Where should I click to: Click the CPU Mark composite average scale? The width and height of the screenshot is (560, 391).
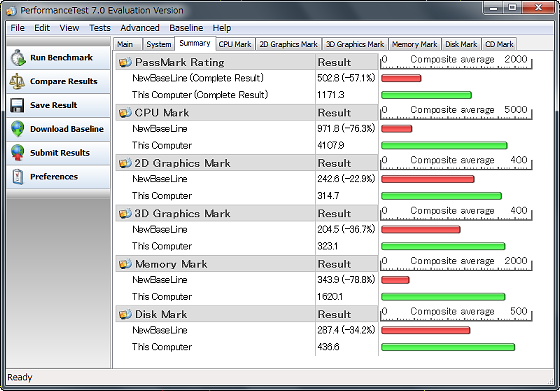456,112
